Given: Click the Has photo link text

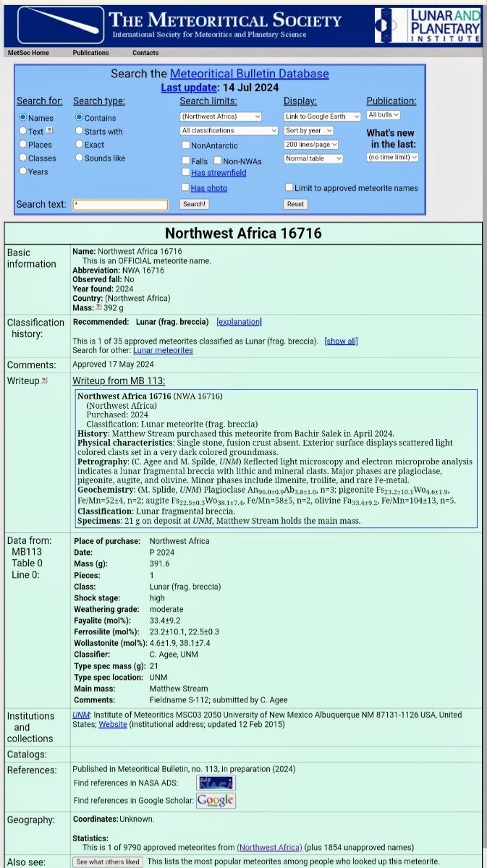Looking at the screenshot, I should click(209, 188).
